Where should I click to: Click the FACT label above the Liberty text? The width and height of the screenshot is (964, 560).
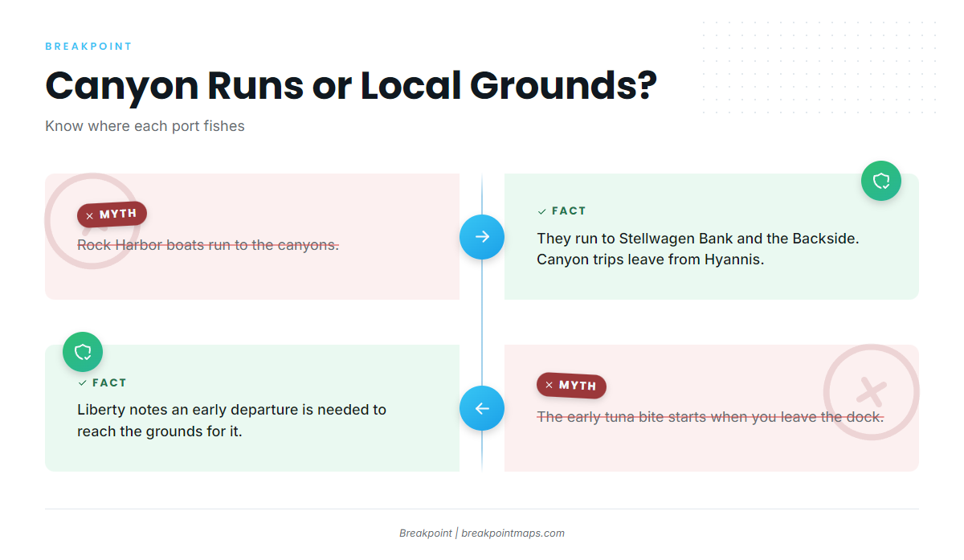click(102, 383)
